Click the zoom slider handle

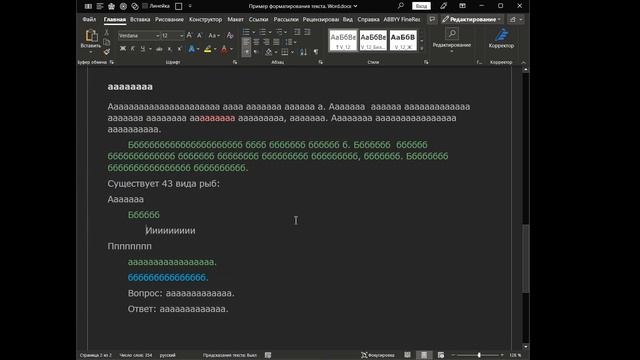point(479,355)
